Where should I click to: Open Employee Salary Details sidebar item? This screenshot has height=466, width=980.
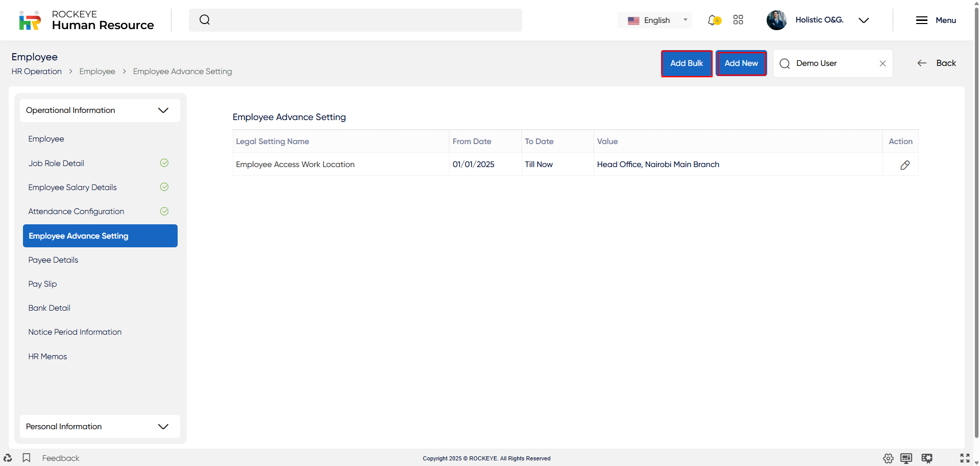(x=72, y=188)
